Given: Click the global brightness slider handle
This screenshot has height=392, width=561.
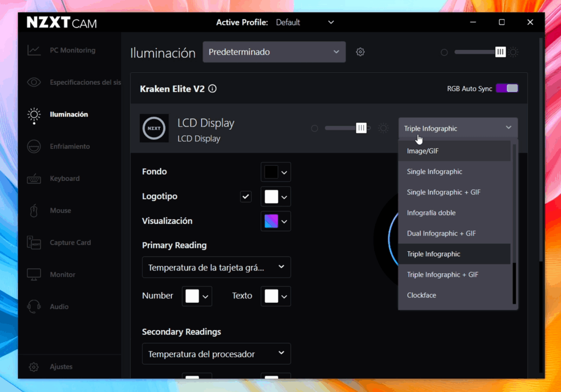Looking at the screenshot, I should click(x=500, y=52).
